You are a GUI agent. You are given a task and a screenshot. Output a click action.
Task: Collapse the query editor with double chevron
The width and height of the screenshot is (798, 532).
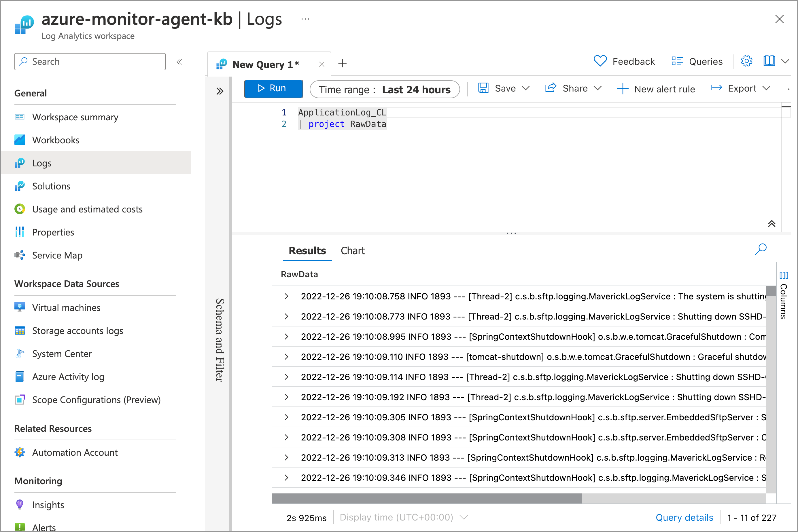[771, 224]
